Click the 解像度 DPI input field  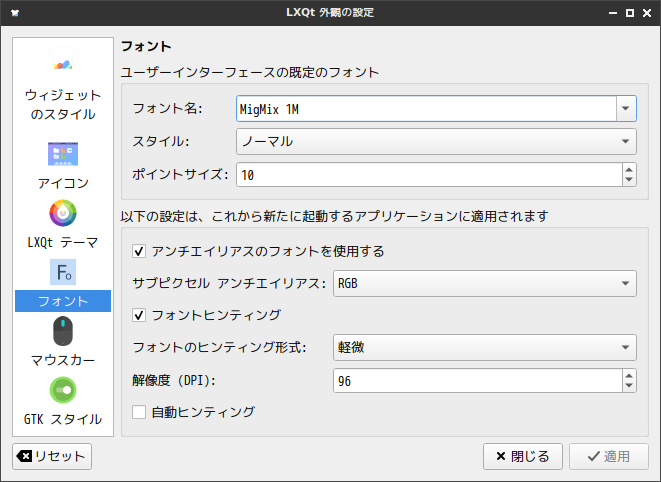pyautogui.click(x=476, y=381)
